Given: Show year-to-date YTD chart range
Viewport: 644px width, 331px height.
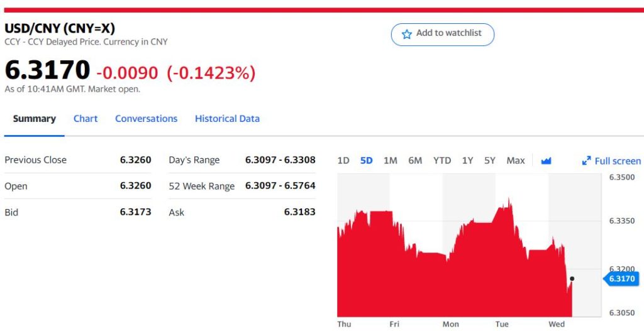Looking at the screenshot, I should [442, 161].
